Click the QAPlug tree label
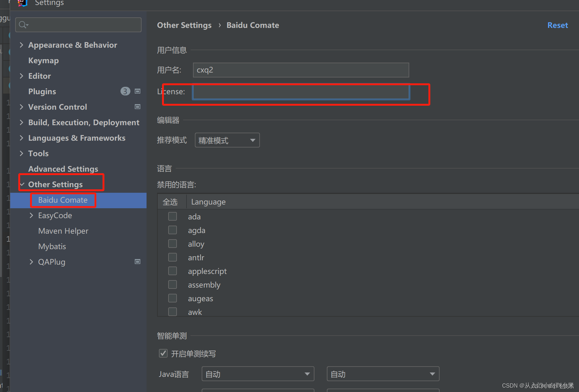The height and width of the screenshot is (392, 579). pyautogui.click(x=52, y=262)
